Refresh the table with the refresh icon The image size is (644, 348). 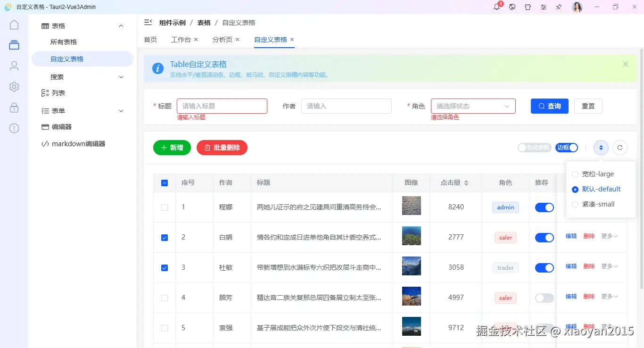click(x=620, y=148)
